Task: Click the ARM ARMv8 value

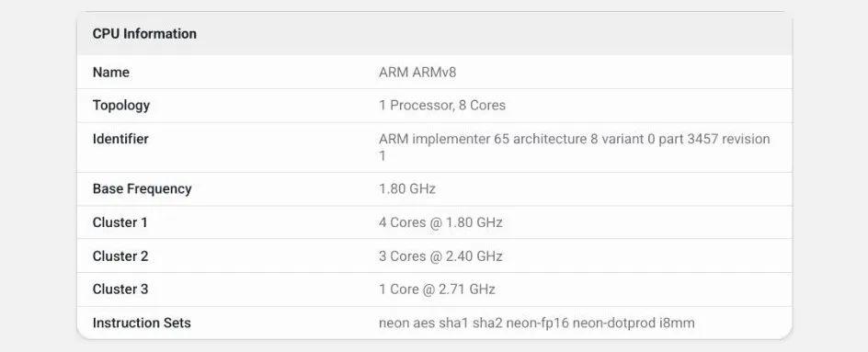Action: click(x=417, y=73)
